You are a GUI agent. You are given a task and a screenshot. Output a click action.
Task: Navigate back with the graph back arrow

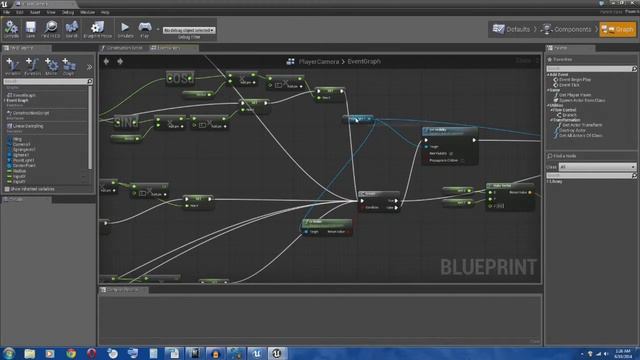(x=107, y=61)
